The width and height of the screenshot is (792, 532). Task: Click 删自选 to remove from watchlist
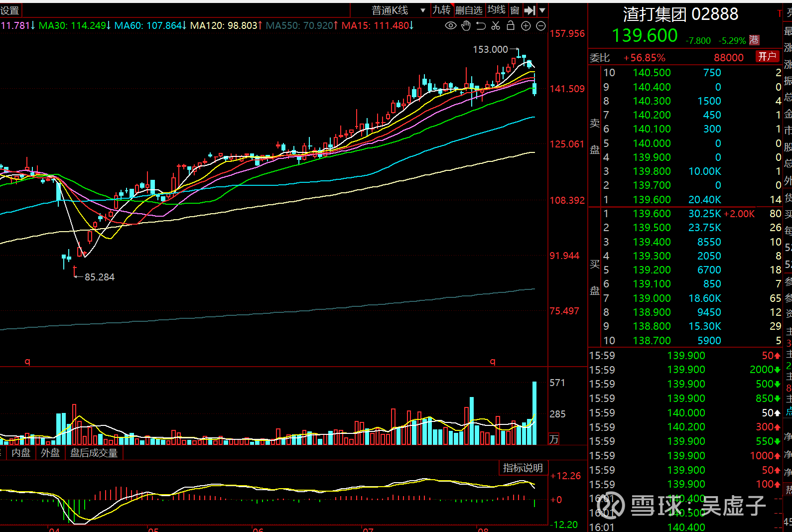[x=469, y=10]
